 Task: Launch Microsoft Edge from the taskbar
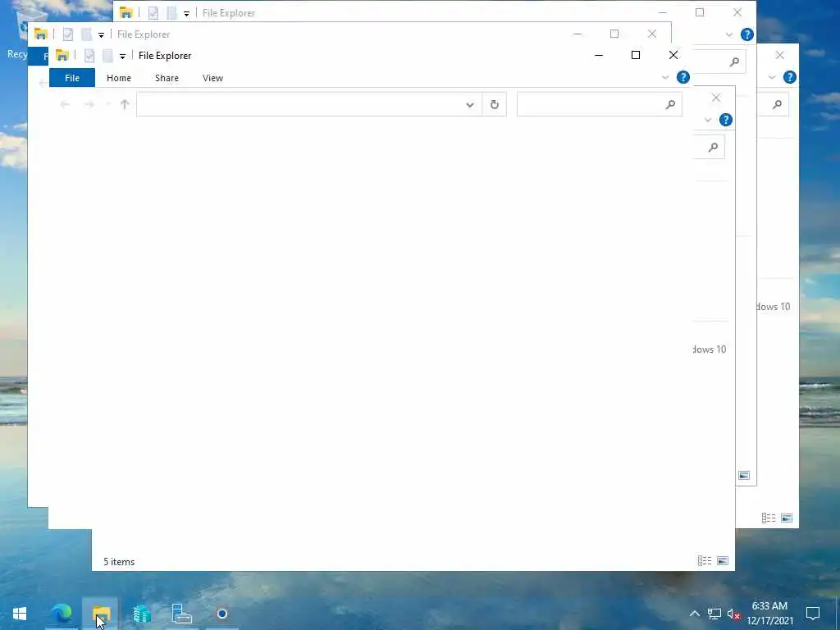tap(61, 614)
